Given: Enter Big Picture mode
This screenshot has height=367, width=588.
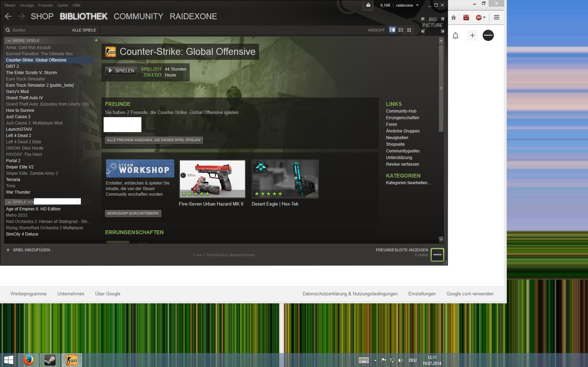Looking at the screenshot, I should (x=433, y=24).
